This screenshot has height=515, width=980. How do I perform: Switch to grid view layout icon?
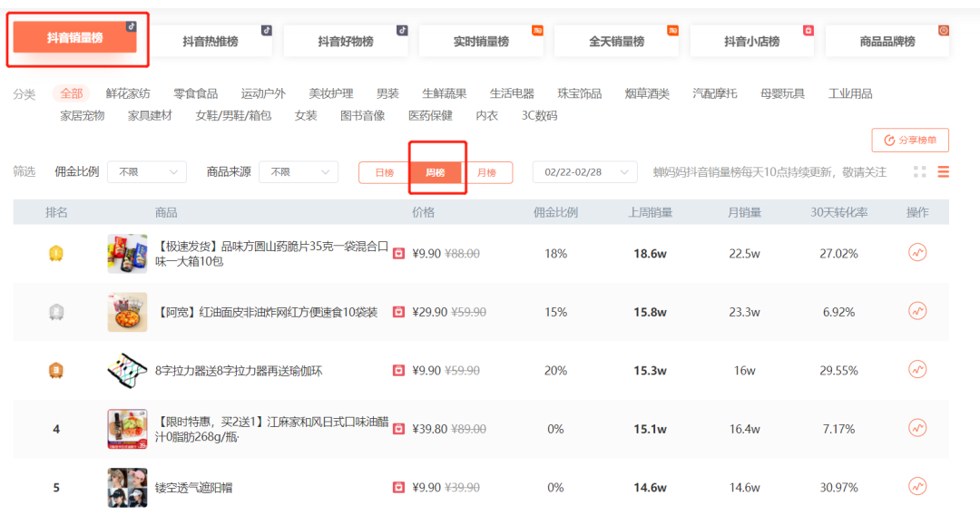pyautogui.click(x=919, y=171)
